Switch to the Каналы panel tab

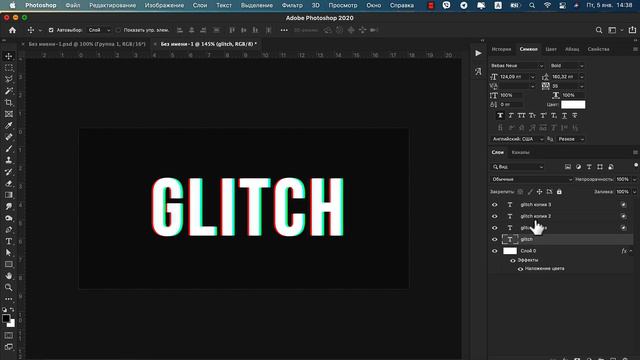tap(520, 152)
